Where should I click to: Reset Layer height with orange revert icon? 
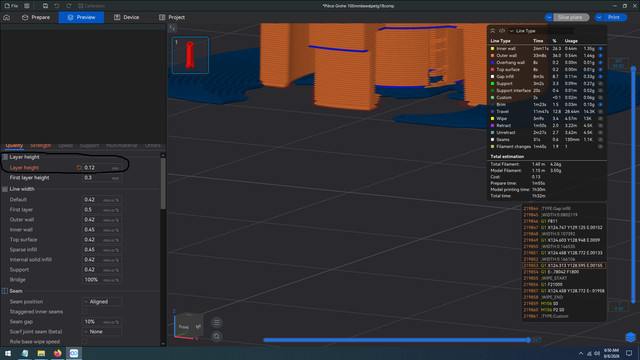(x=79, y=167)
